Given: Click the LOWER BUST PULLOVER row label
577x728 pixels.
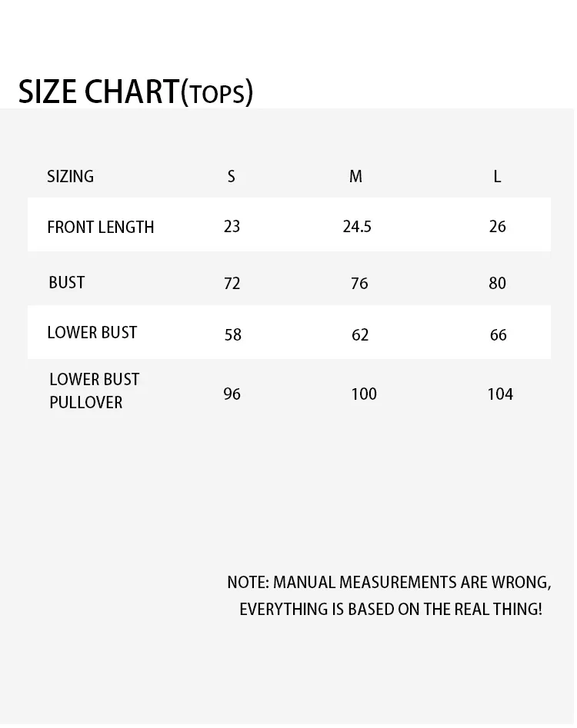Looking at the screenshot, I should 94,391.
